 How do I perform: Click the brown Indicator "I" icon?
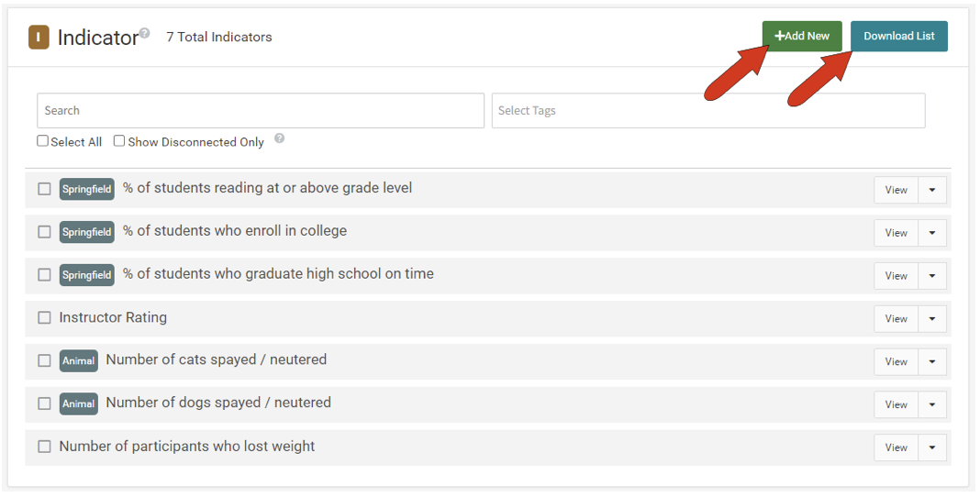coord(39,38)
